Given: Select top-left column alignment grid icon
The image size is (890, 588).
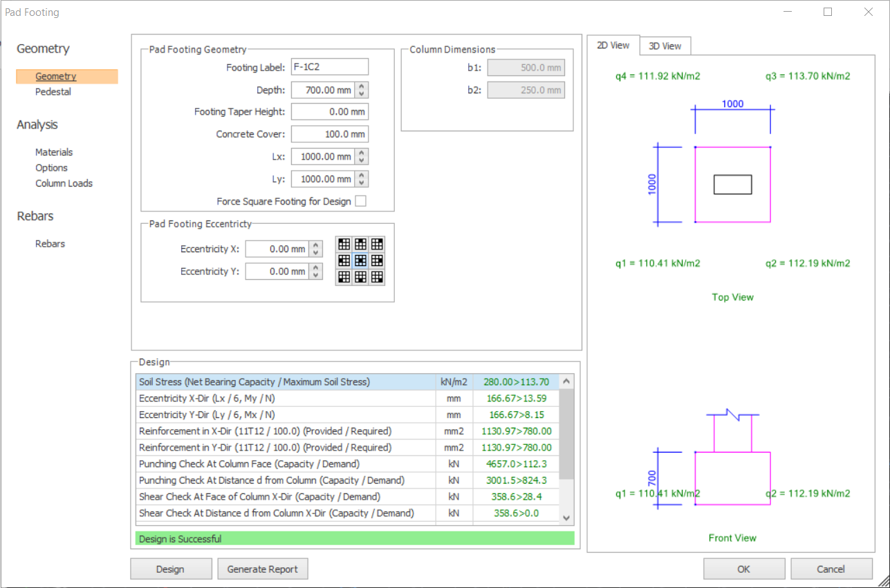Looking at the screenshot, I should [x=344, y=244].
